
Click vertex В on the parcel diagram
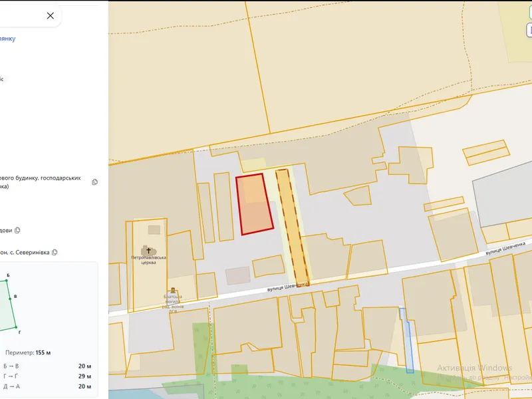(x=10, y=299)
